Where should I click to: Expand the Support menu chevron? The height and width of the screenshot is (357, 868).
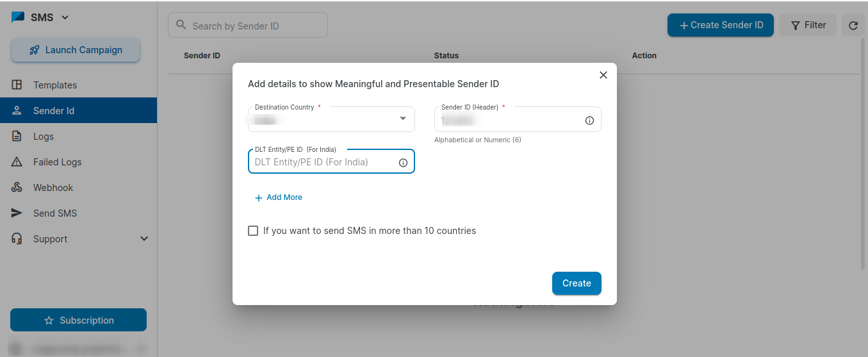144,239
